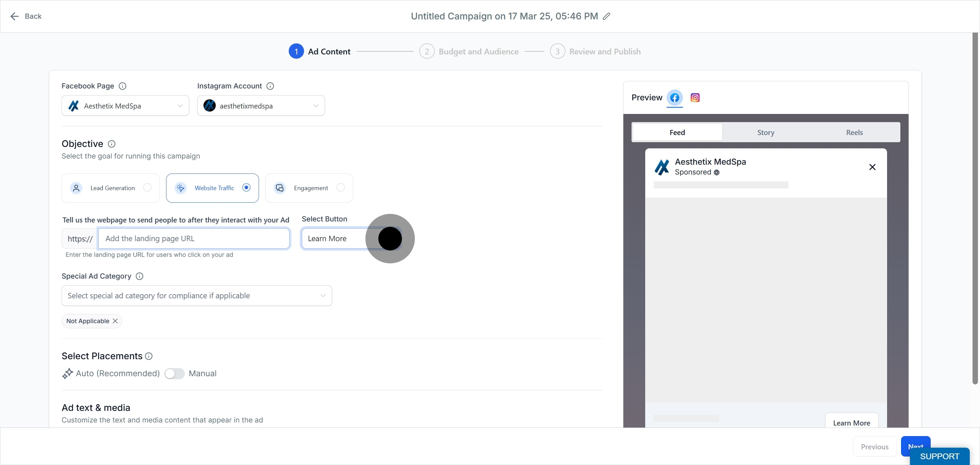Click Select Placements info icon
The image size is (980, 465).
click(x=149, y=356)
